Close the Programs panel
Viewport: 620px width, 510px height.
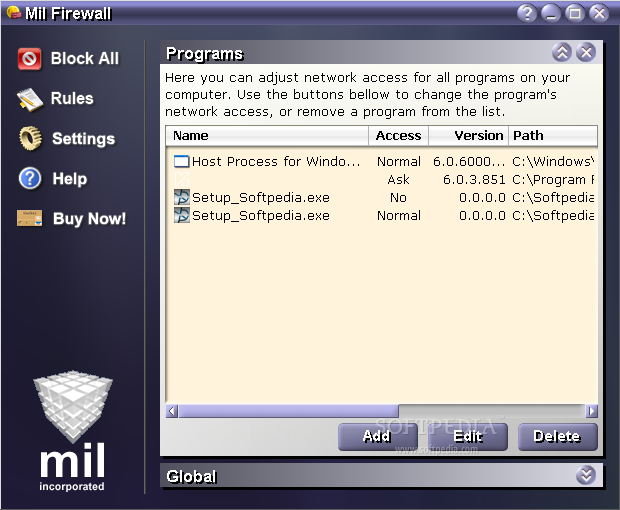pyautogui.click(x=586, y=52)
